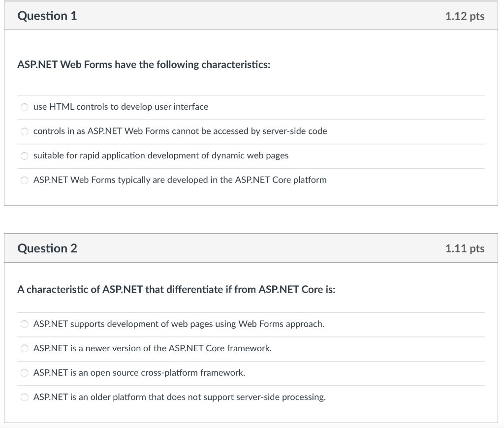Select option 'use HTML controls to develop user interface'

120,107
